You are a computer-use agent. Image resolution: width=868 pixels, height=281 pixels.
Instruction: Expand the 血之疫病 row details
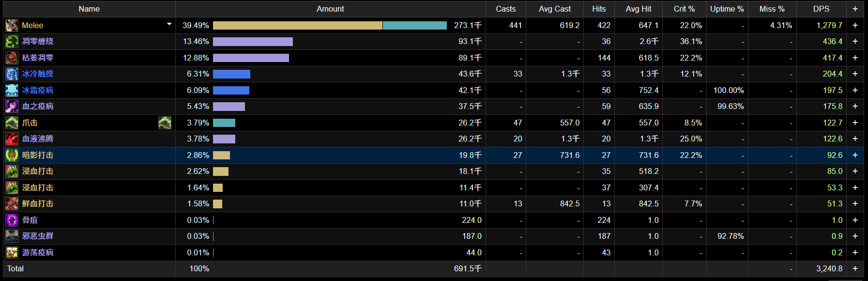(855, 106)
